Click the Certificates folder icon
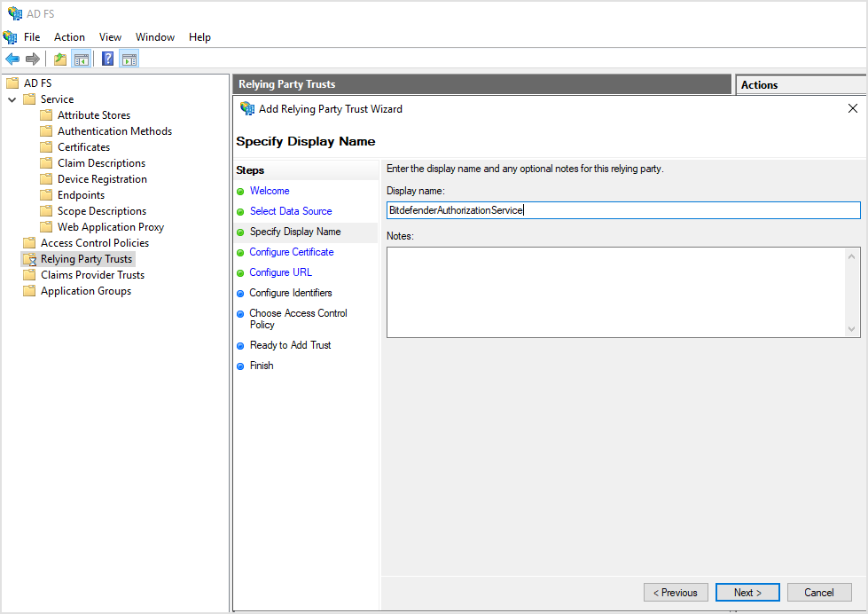This screenshot has height=614, width=868. [x=48, y=146]
